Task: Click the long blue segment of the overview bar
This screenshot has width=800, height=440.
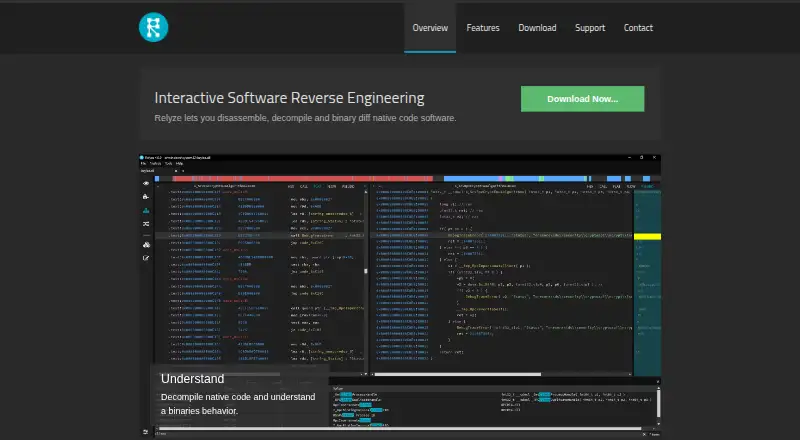Action: tap(515, 179)
